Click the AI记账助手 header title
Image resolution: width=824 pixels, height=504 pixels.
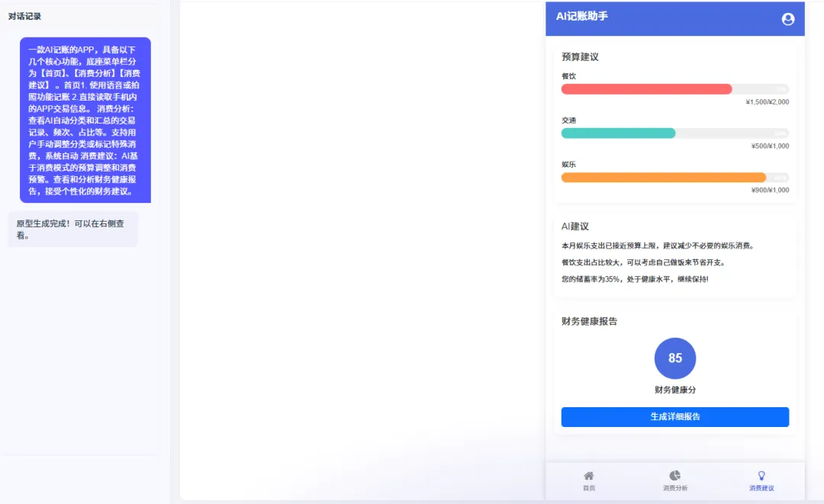tap(581, 16)
